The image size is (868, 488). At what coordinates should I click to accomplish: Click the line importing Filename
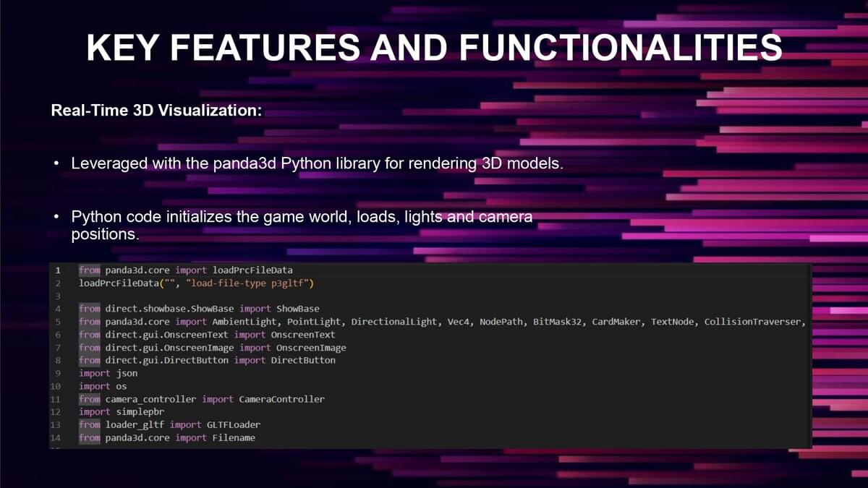167,438
